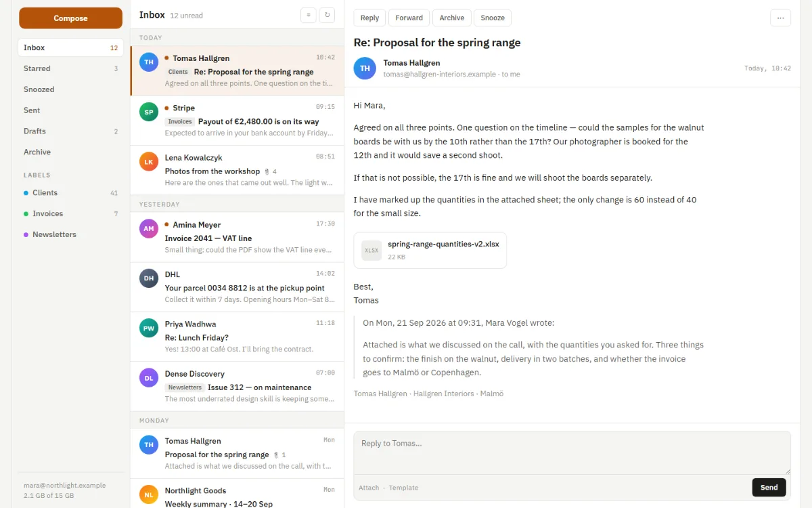Viewport: 812px width, 508px height.
Task: Compose a new message
Action: (70, 18)
